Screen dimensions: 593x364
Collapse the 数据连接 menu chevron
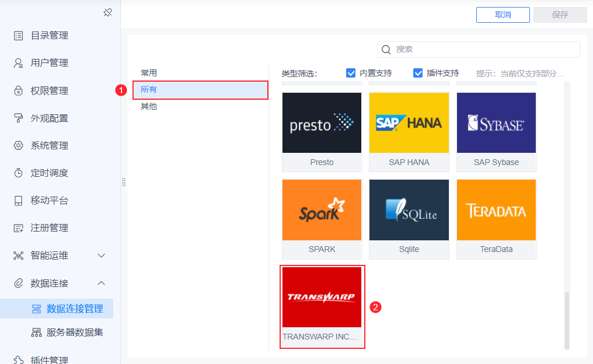coord(101,283)
